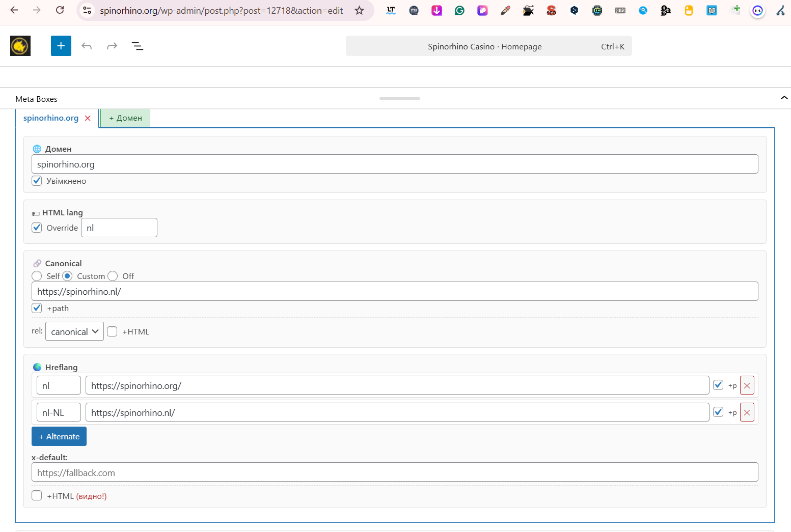Viewport: 791px width, 532px height.
Task: Click the x-default URL input field
Action: pyautogui.click(x=395, y=472)
